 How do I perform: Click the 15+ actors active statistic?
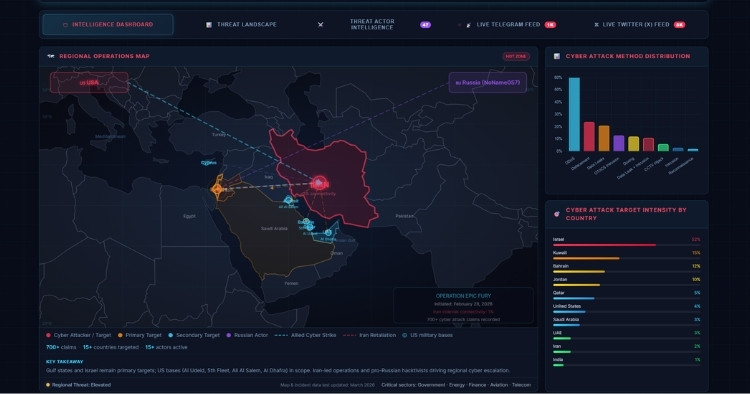[x=166, y=347]
